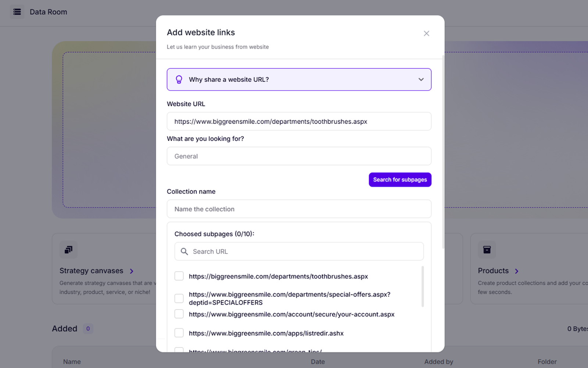The image size is (588, 368).
Task: Click the magnifier icon in Search URL
Action: [184, 251]
